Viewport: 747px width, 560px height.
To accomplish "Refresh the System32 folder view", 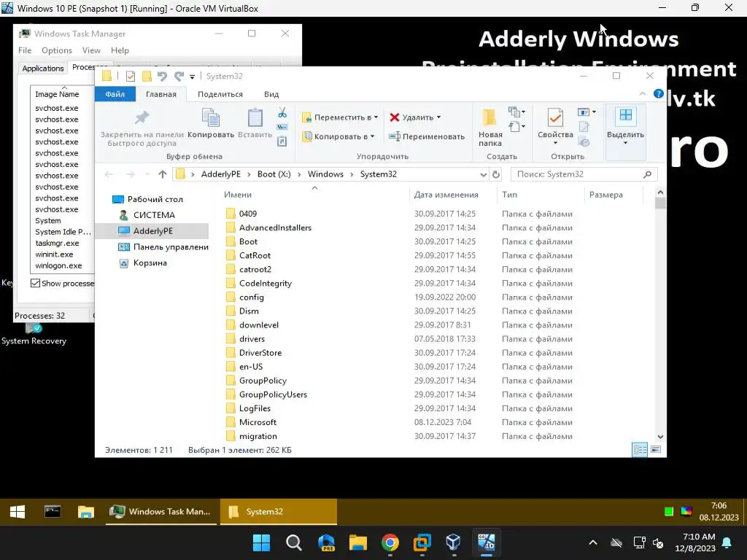I will (x=496, y=174).
